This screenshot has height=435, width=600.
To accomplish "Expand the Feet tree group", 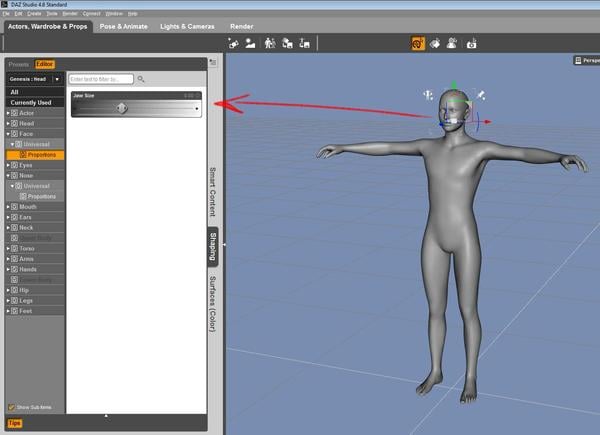I will 8,311.
